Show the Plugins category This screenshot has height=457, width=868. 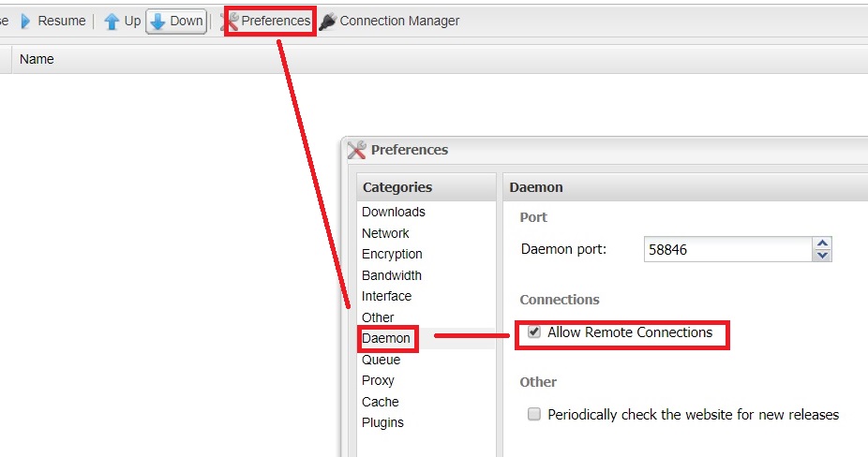[x=382, y=423]
